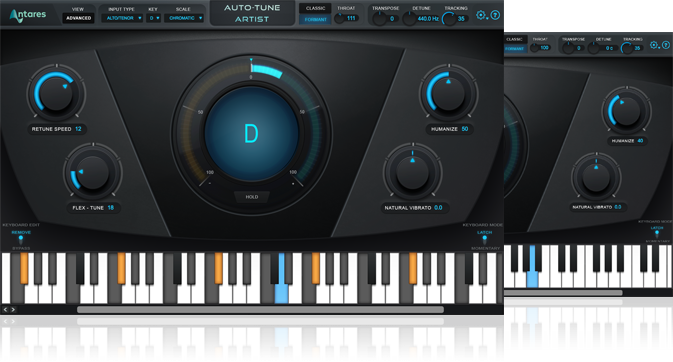673x362 pixels.
Task: Click the Detune 440.0 Hz value
Action: pos(427,18)
